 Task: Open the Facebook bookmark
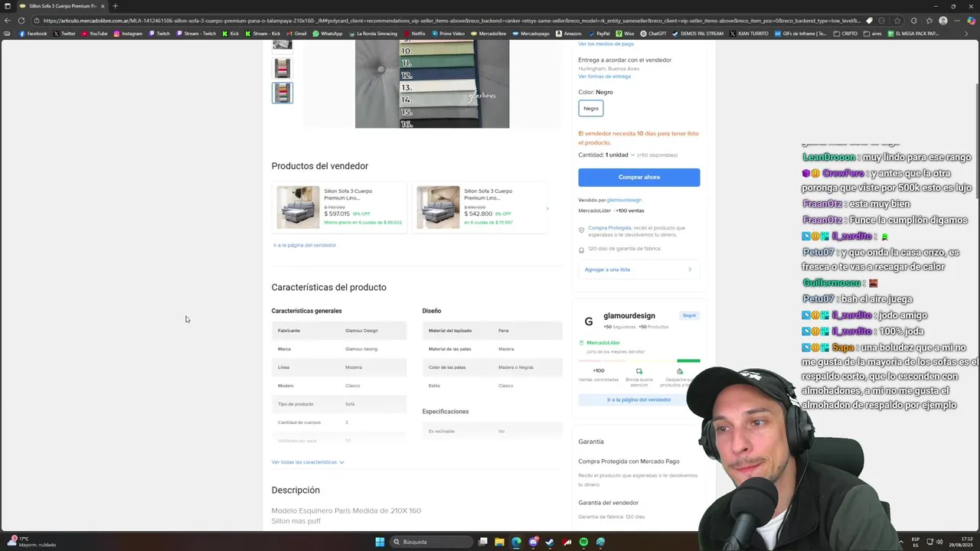[x=33, y=34]
